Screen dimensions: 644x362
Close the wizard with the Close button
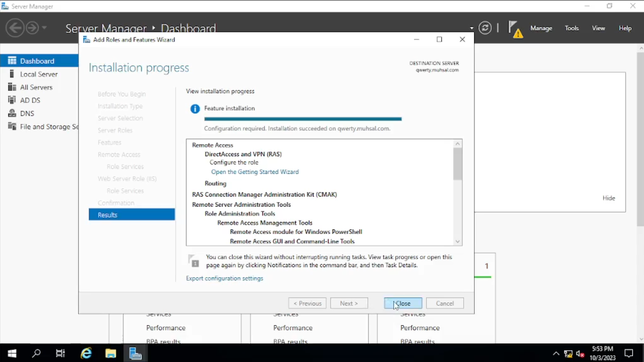(x=403, y=304)
